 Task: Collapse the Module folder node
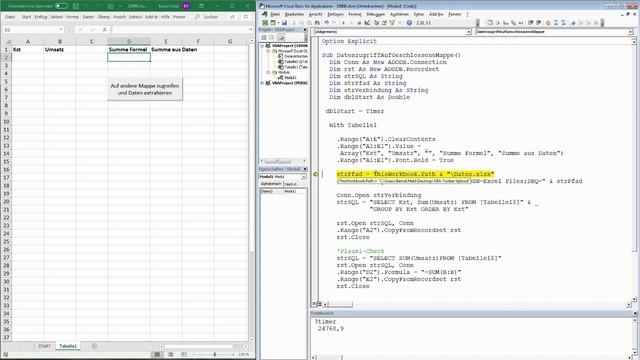(268, 72)
